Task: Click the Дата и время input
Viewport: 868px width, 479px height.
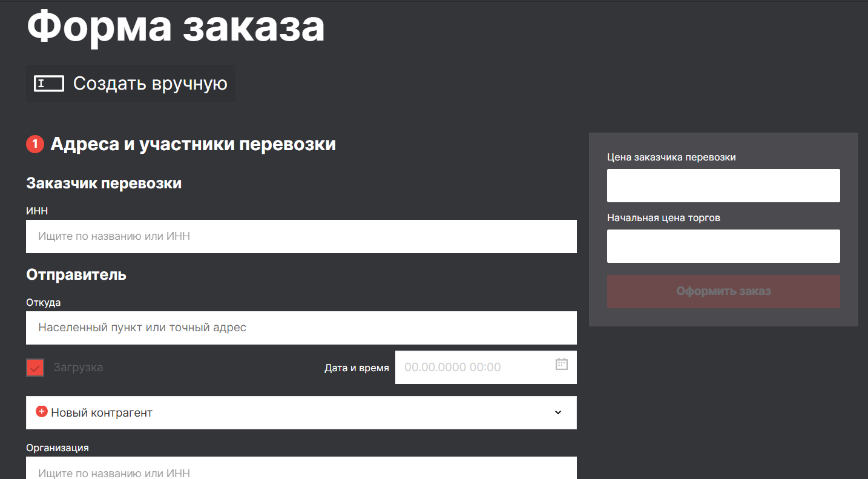Action: point(486,367)
